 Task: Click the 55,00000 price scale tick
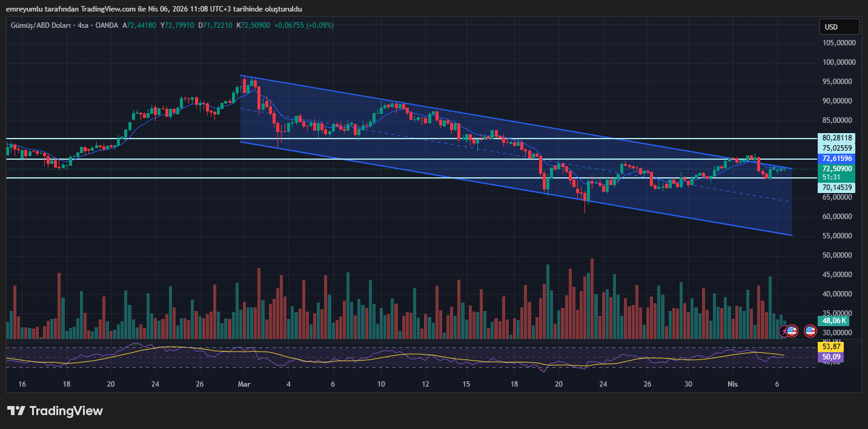[841, 236]
